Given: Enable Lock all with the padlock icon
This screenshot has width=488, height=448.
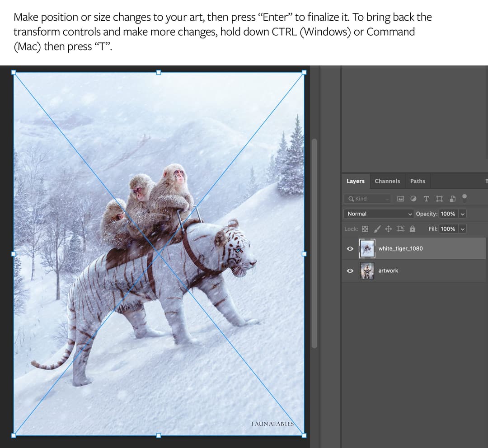Looking at the screenshot, I should click(x=412, y=229).
